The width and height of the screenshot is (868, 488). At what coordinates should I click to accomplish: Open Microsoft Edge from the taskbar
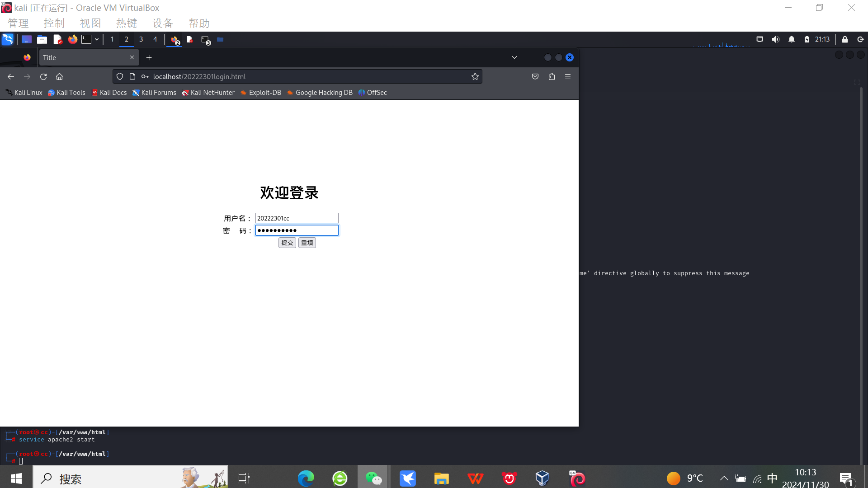click(306, 478)
